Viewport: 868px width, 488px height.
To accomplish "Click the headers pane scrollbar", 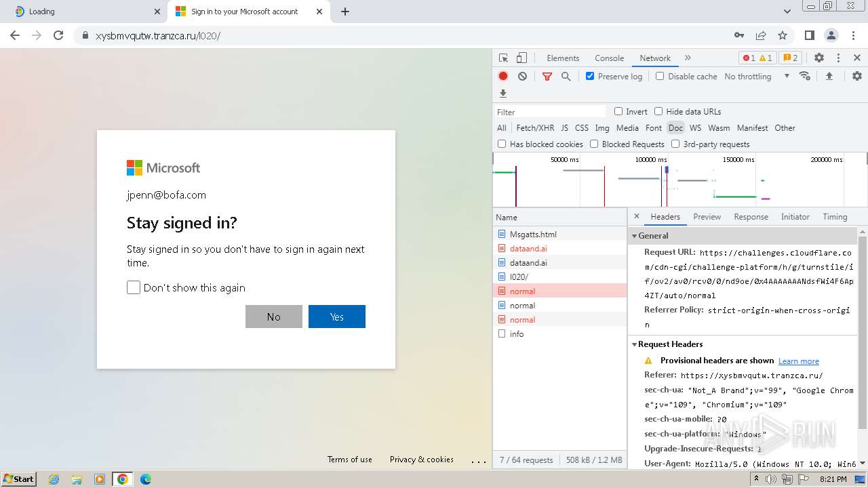I will 863,332.
